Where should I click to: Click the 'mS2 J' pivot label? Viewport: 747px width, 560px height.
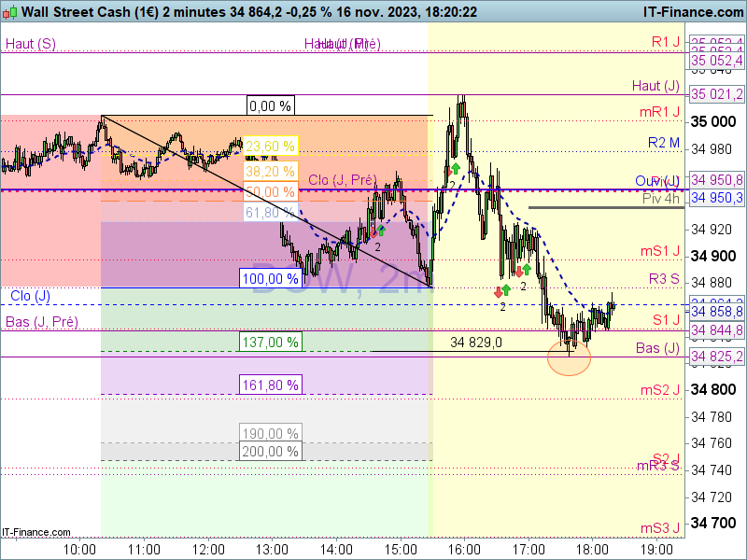tap(660, 390)
